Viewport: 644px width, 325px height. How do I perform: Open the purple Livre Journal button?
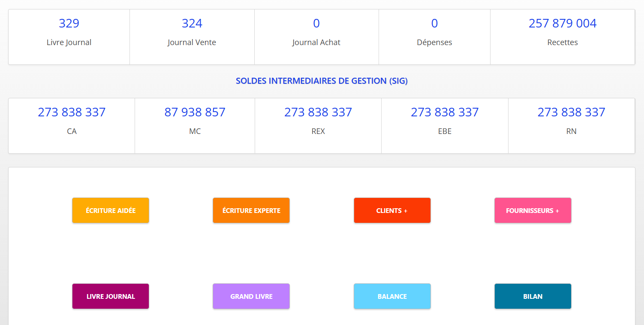tap(111, 296)
